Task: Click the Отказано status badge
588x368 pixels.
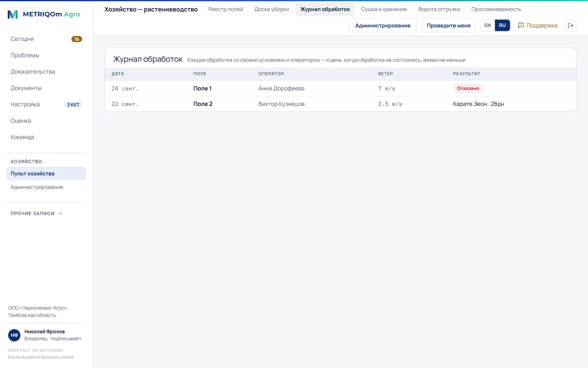Action: (x=468, y=88)
